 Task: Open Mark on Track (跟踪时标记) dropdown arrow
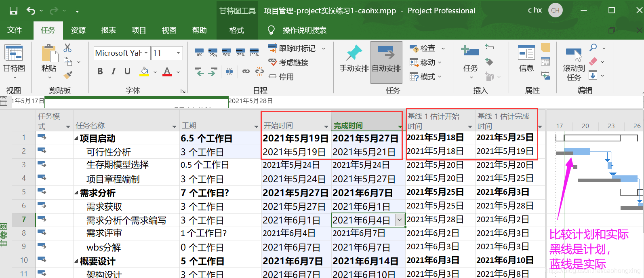[324, 48]
